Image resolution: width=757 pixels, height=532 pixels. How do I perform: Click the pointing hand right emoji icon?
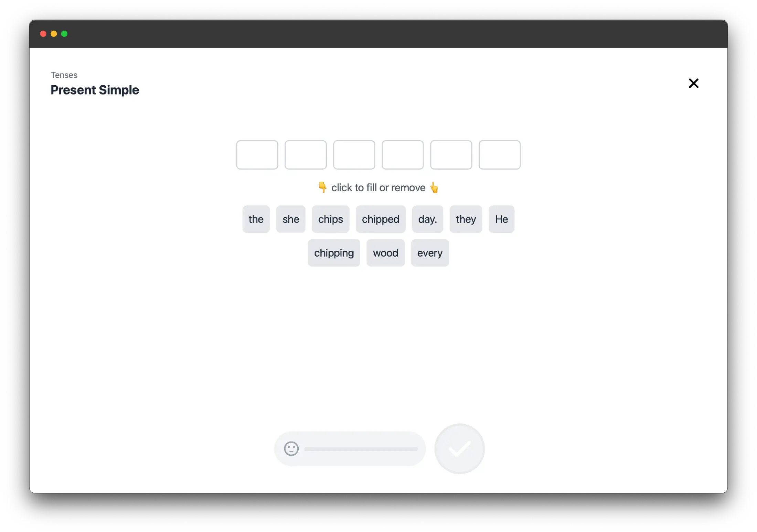pyautogui.click(x=434, y=187)
